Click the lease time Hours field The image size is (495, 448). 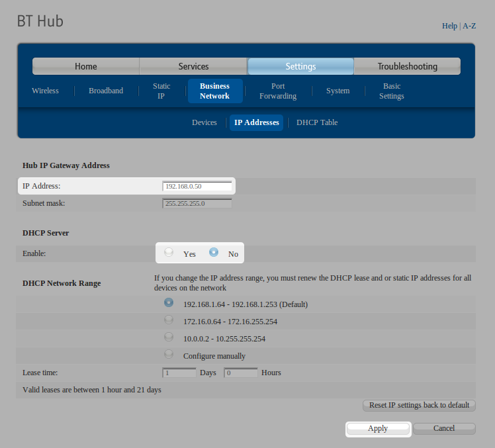241,373
